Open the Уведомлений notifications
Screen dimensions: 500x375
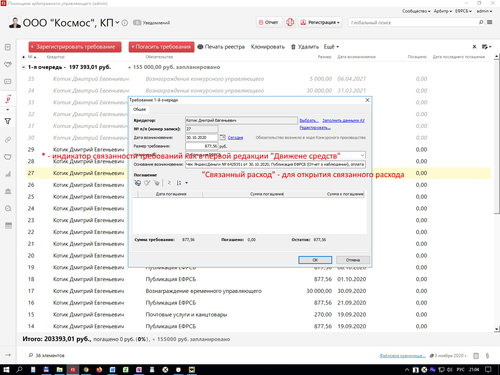152,23
